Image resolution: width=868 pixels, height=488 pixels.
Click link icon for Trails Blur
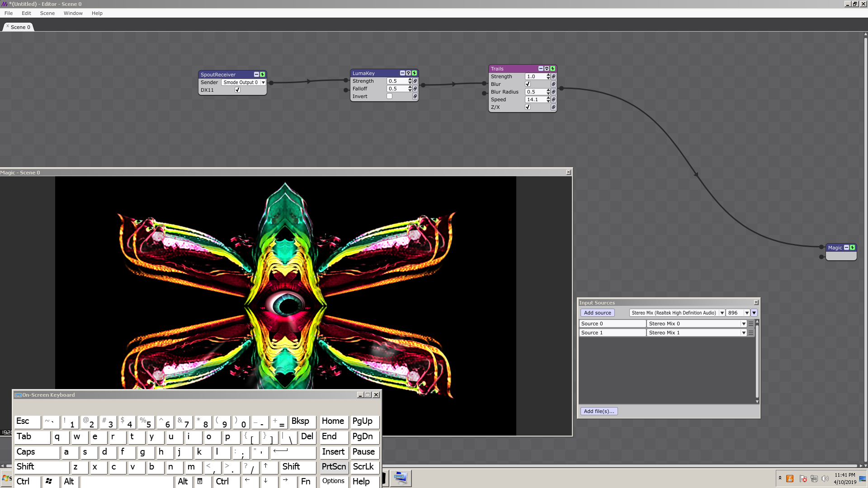pyautogui.click(x=553, y=84)
